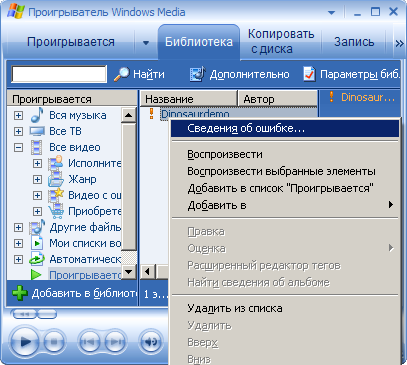
Task: Click the Windows Media Player title bar logo
Action: 16,12
